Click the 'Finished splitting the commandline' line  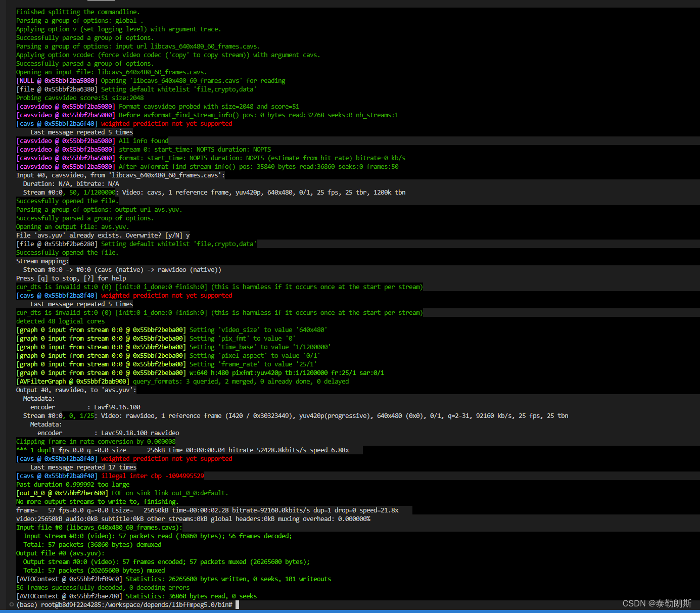coord(77,12)
